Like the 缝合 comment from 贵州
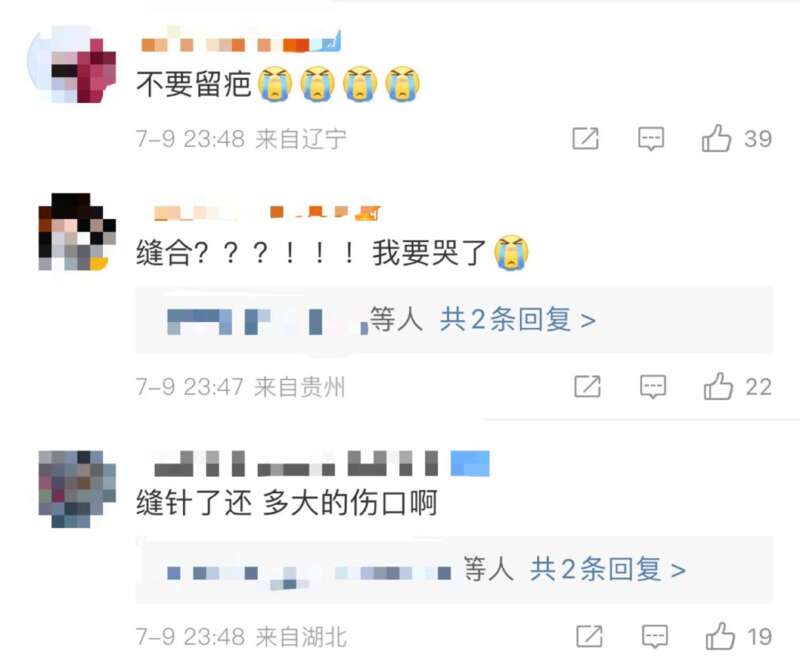This screenshot has height=665, width=800. [x=718, y=386]
